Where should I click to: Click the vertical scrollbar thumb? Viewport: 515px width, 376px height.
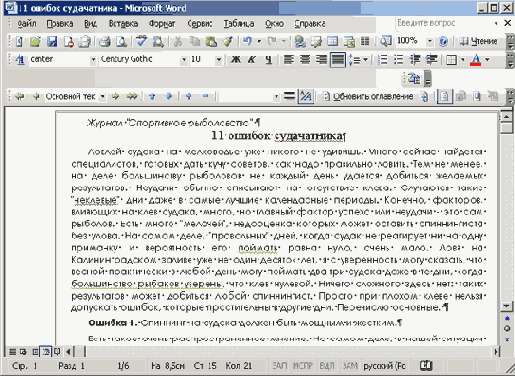[507, 128]
